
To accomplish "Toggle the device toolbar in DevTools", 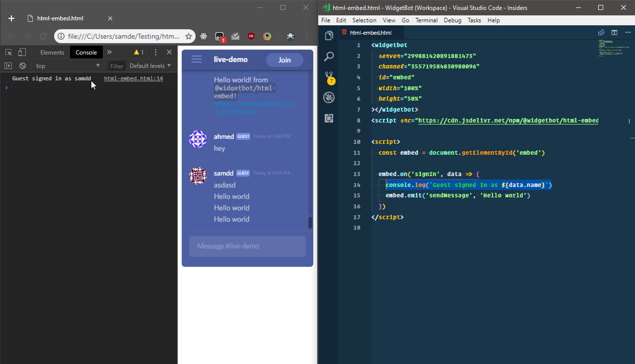I will pyautogui.click(x=22, y=52).
